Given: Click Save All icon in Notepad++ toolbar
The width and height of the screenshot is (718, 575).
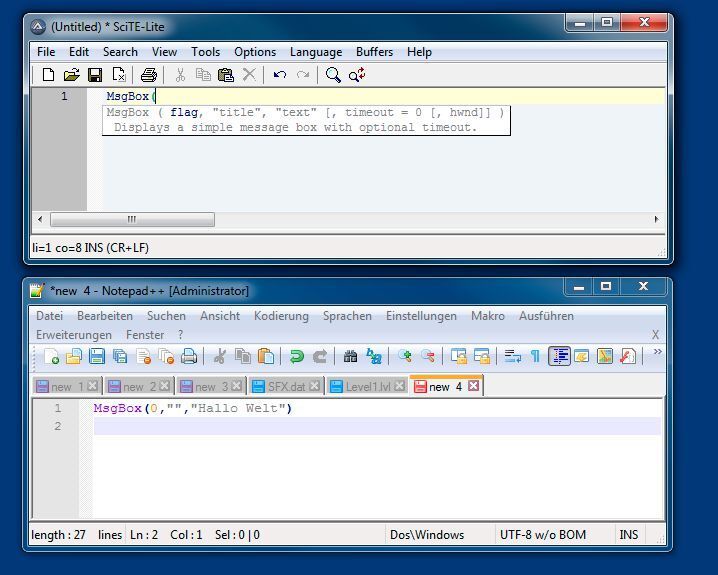Looking at the screenshot, I should click(120, 356).
